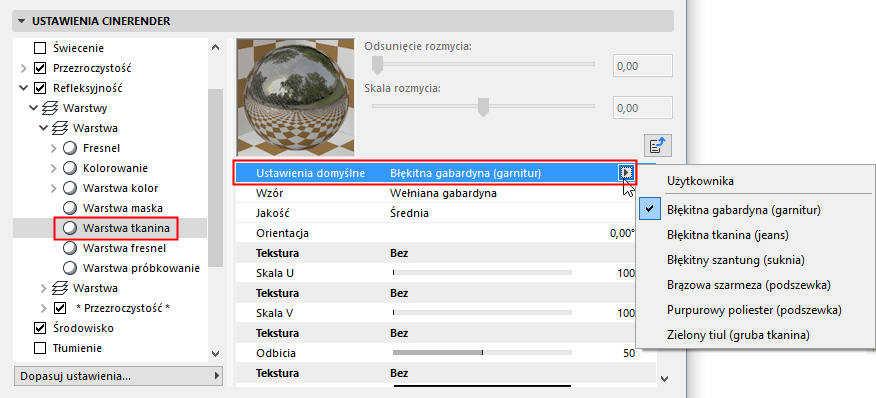
Task: Click the Jakość value Średnia
Action: [x=410, y=213]
